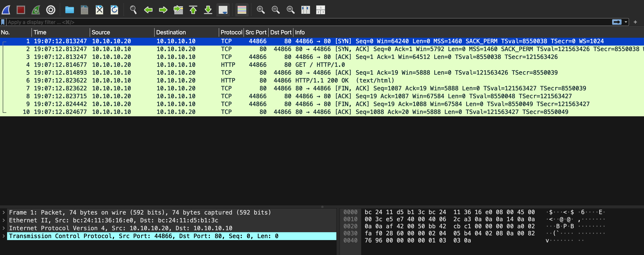
Task: Select packet 1 with SYN flag
Action: tap(322, 41)
